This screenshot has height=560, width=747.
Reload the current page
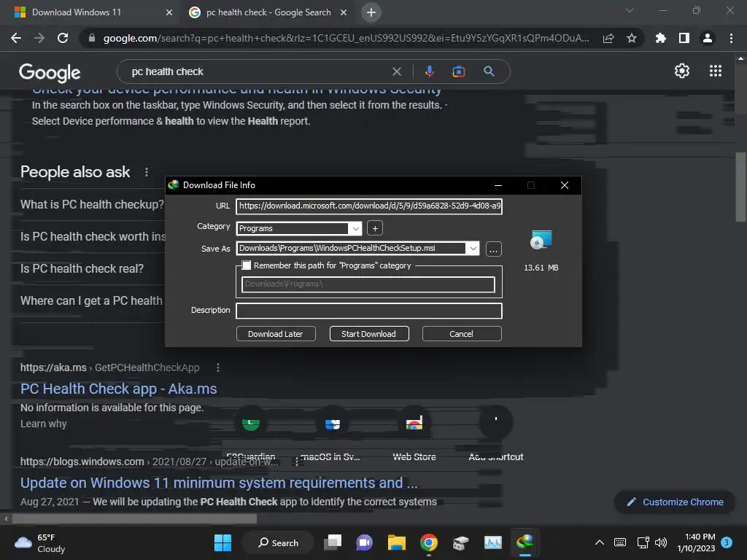click(63, 38)
